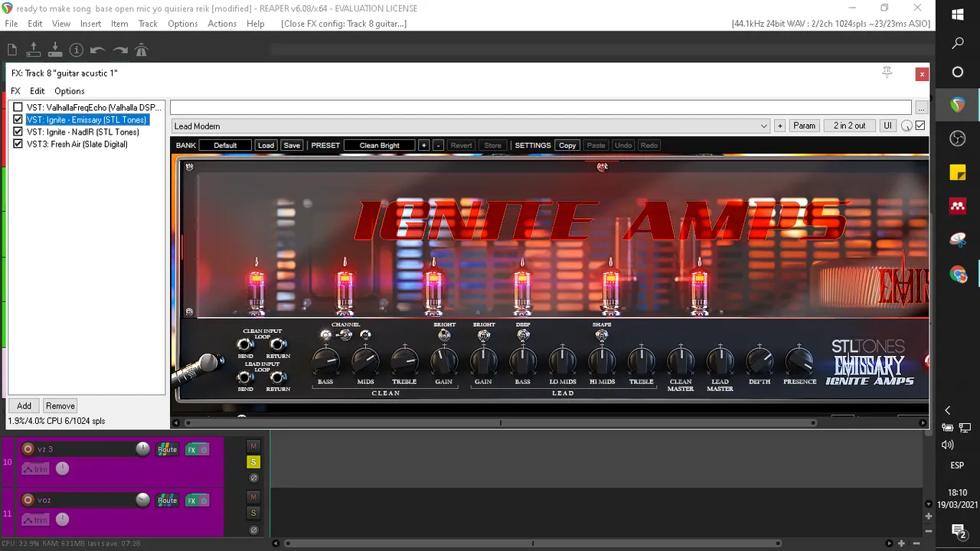Click the Presence knob on amp
Viewport: 980px width, 551px height.
coord(799,360)
